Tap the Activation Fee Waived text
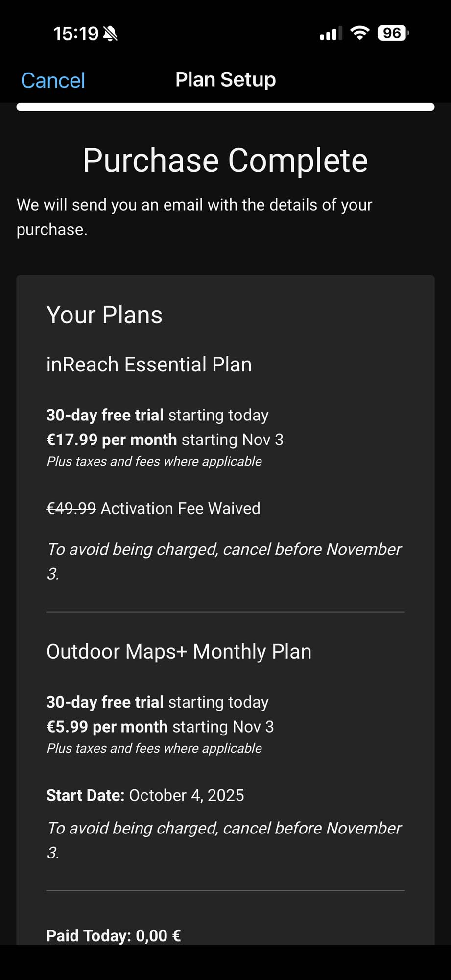The image size is (451, 980). [x=180, y=508]
